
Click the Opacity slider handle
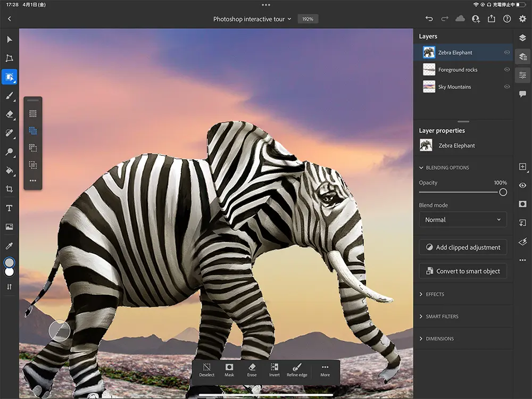pyautogui.click(x=503, y=192)
